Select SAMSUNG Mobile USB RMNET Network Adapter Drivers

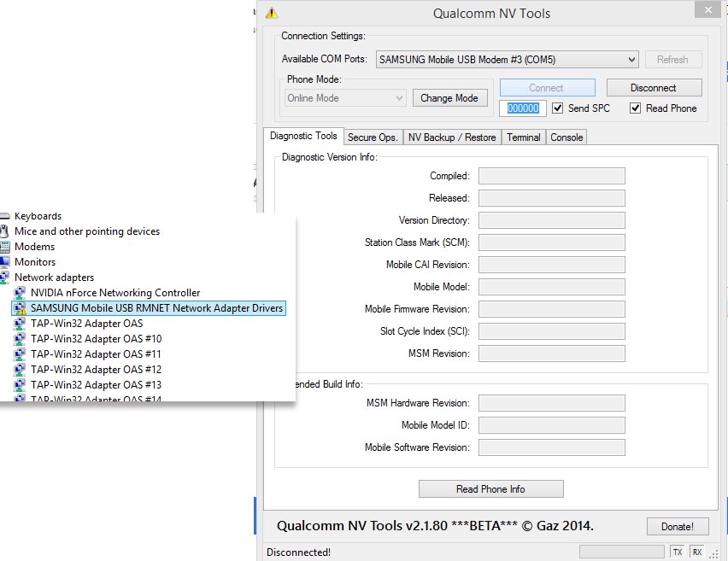point(149,308)
